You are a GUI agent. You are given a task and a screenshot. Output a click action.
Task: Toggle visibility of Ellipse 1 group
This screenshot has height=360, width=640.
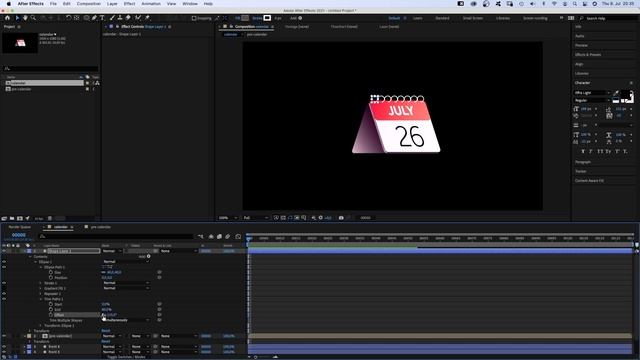[x=4, y=262]
